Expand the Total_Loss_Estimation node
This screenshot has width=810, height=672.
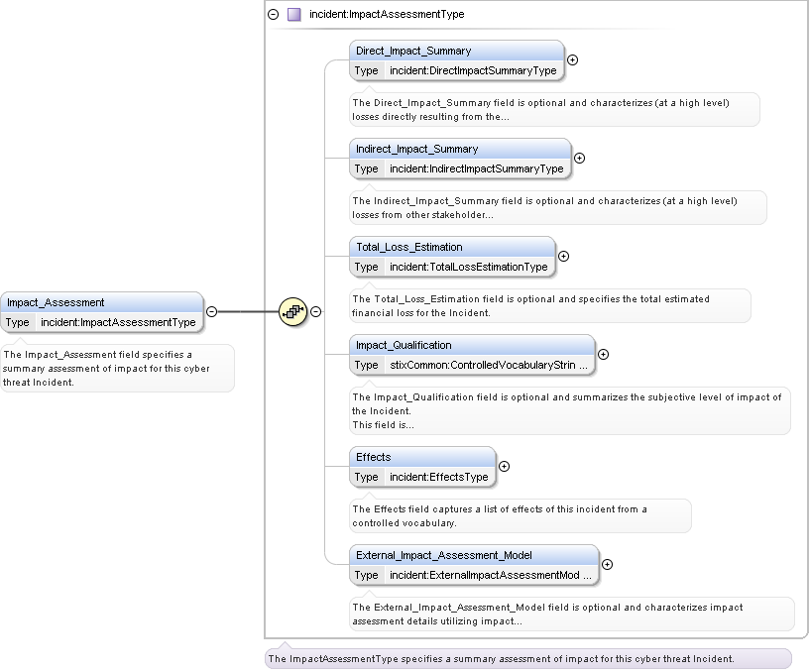click(564, 256)
